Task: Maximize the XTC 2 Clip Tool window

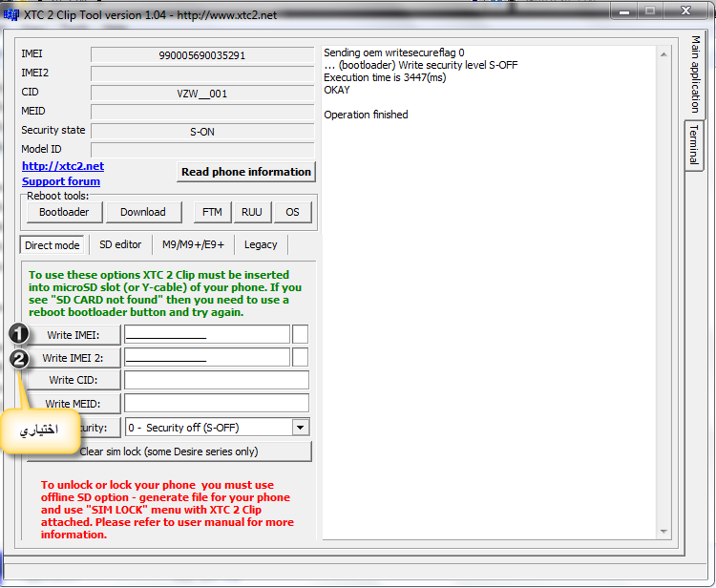Action: pyautogui.click(x=650, y=10)
